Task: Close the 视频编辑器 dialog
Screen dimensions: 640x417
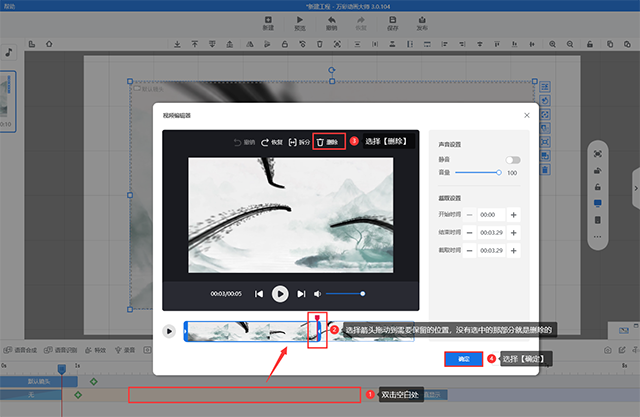Action: tap(526, 115)
